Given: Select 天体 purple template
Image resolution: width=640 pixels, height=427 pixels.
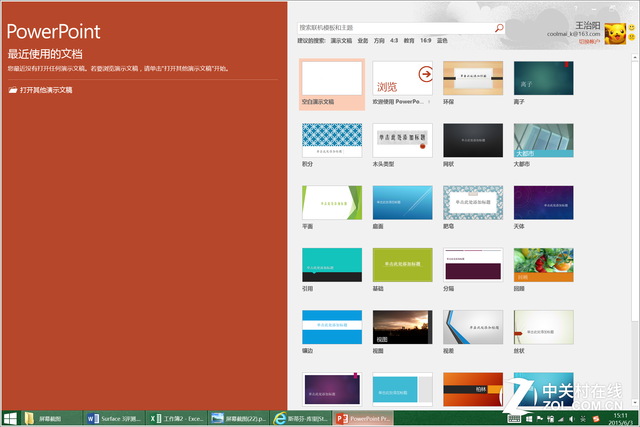Looking at the screenshot, I should point(544,203).
